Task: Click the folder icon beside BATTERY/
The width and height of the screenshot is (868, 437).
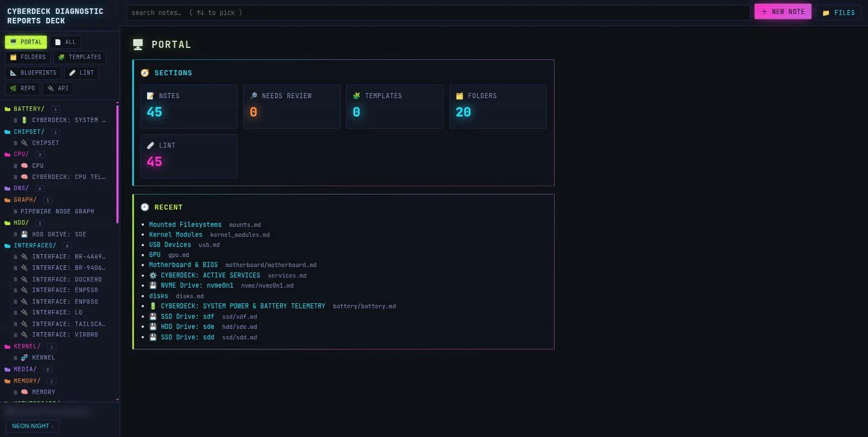Action: pyautogui.click(x=8, y=109)
